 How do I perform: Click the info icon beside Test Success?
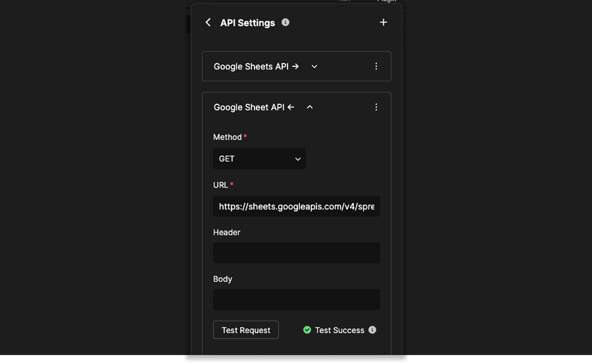tap(372, 330)
